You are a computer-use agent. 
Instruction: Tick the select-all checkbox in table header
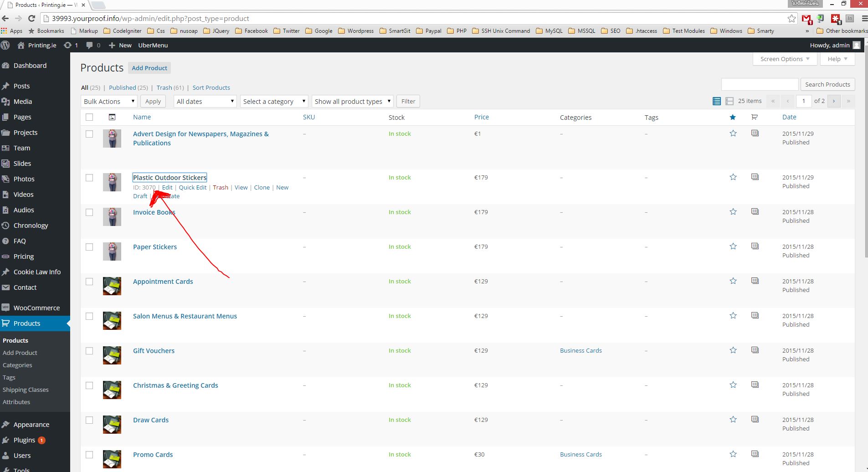[x=89, y=117]
